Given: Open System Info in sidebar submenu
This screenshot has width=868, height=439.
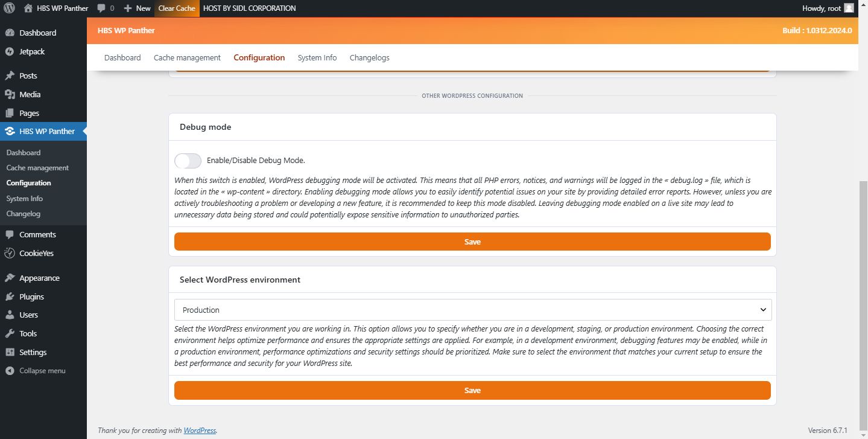Looking at the screenshot, I should [25, 199].
